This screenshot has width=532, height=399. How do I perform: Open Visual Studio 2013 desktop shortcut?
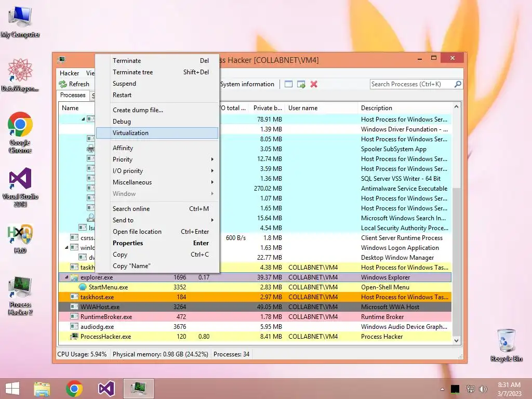(x=20, y=187)
